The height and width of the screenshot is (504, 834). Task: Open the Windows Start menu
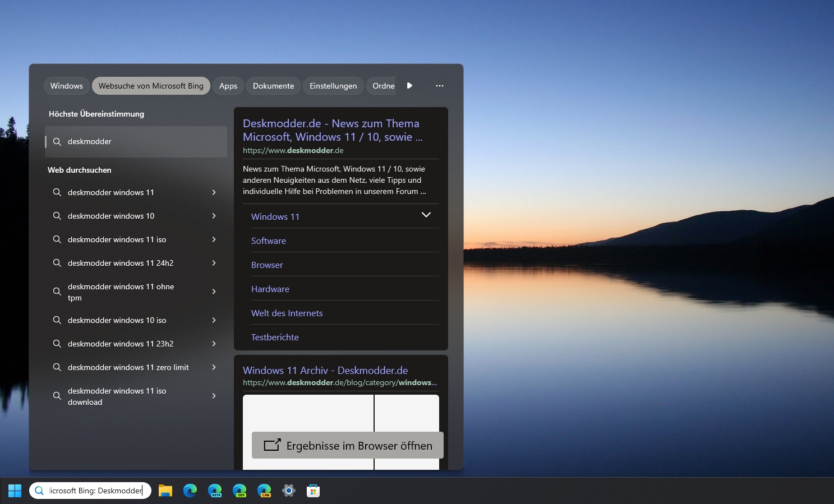(15, 491)
